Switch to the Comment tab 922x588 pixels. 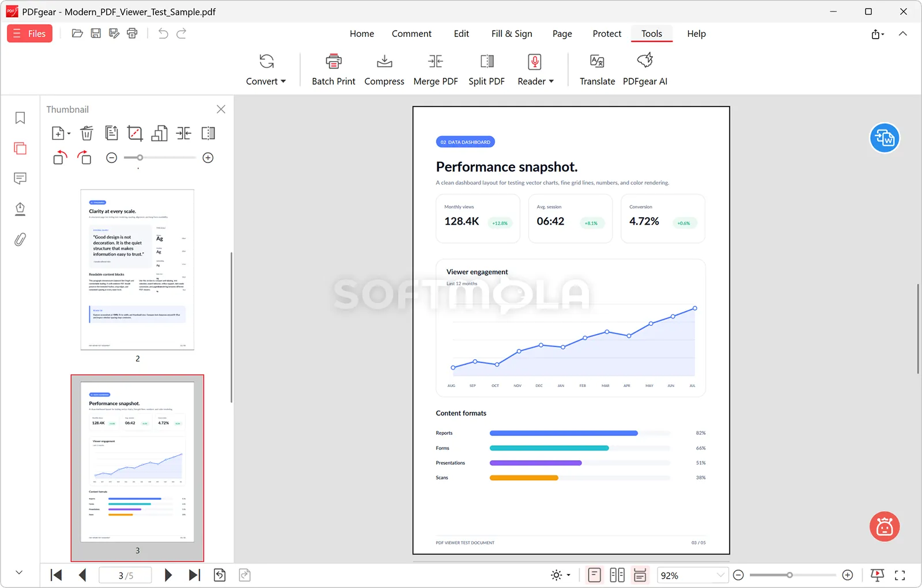point(411,33)
